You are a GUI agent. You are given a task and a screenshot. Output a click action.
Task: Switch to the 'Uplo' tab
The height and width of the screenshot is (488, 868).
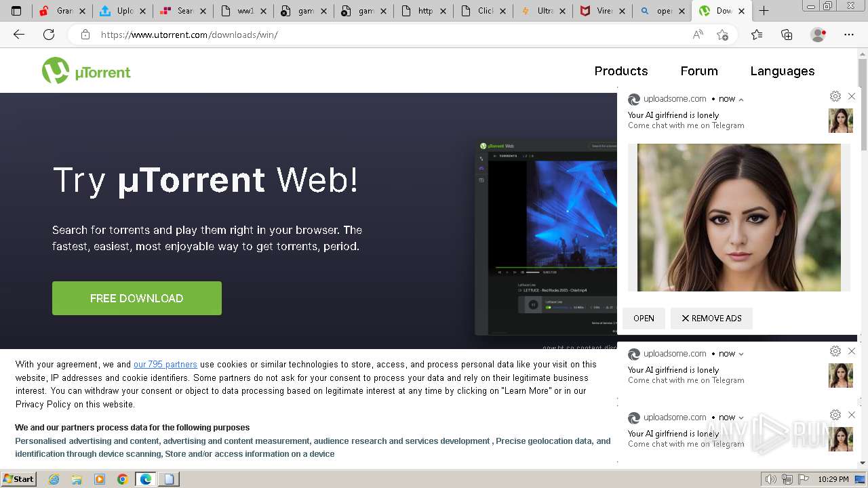[122, 11]
